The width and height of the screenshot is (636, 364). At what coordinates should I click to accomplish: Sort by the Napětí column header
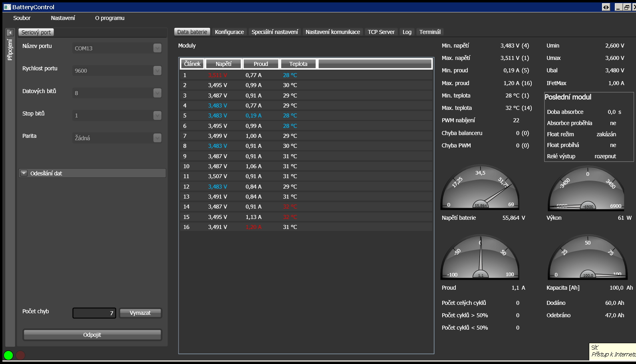[223, 64]
